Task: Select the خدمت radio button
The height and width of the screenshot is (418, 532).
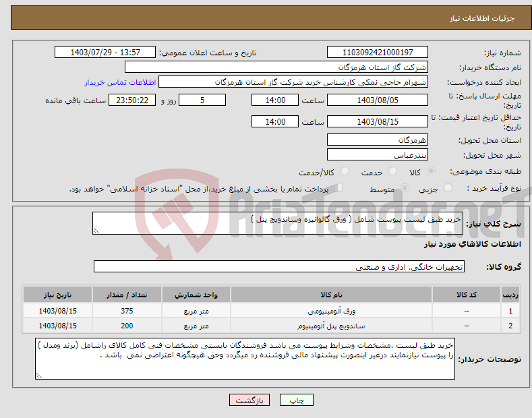Action: click(392, 171)
